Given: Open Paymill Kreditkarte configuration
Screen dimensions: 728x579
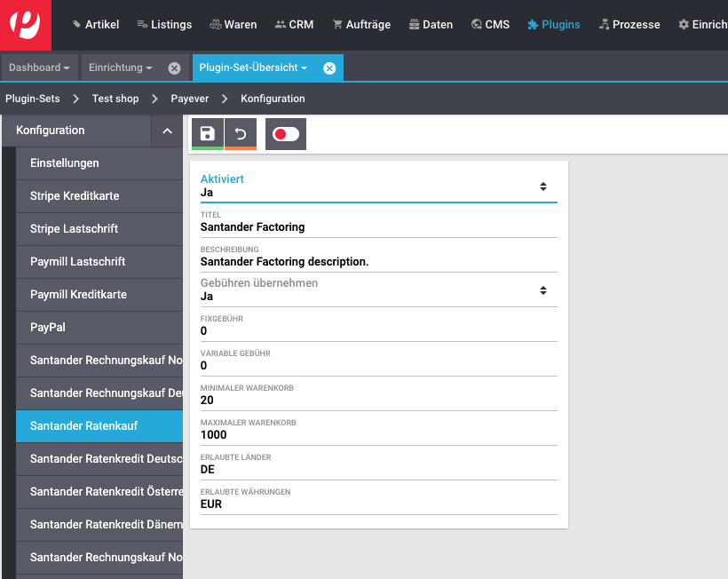Looking at the screenshot, I should 99,295.
